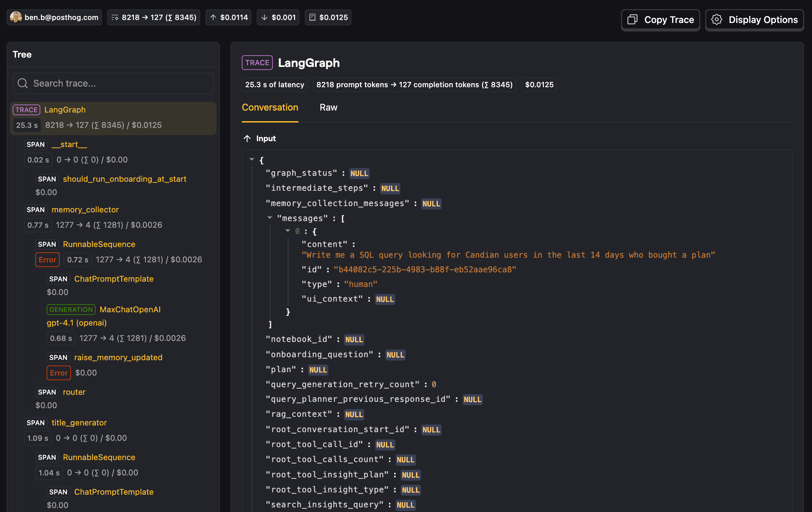The height and width of the screenshot is (512, 812).
Task: Click the NULL value of "root_tool_call_id"
Action: [x=385, y=444]
